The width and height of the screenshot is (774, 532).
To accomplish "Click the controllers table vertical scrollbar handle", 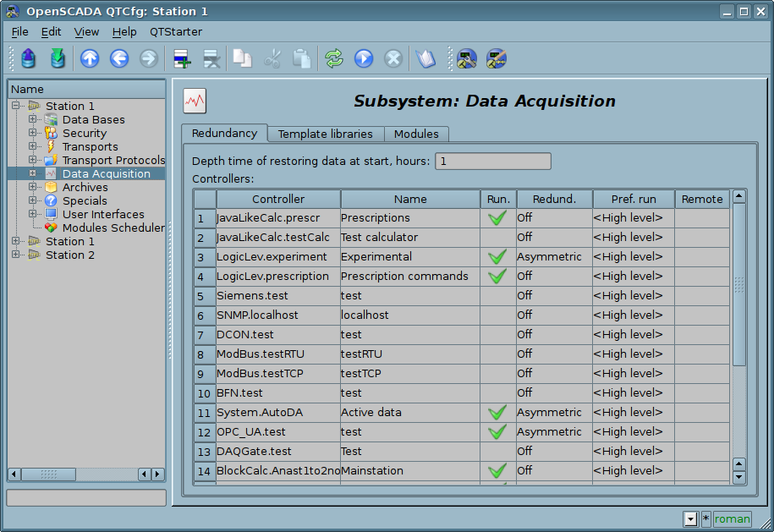I will coord(739,284).
